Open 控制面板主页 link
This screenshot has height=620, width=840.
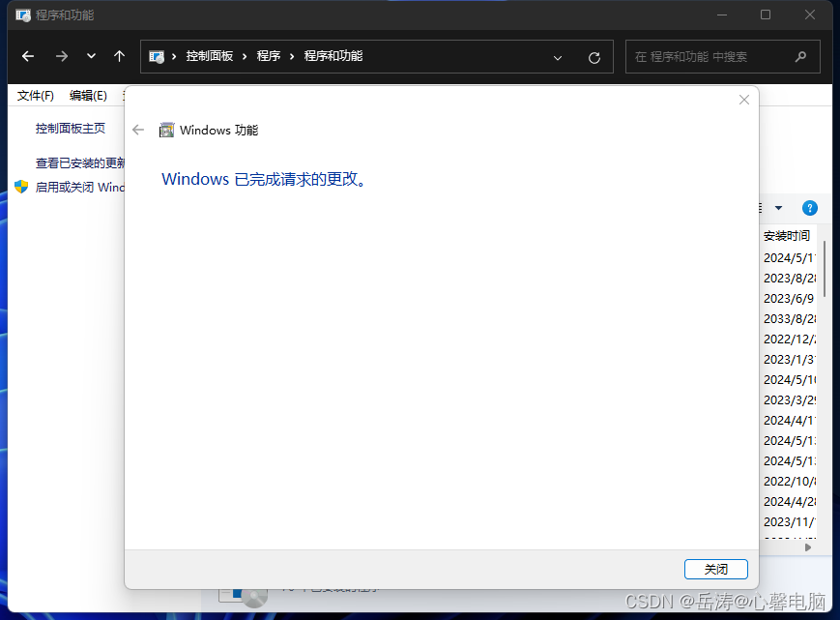(71, 128)
